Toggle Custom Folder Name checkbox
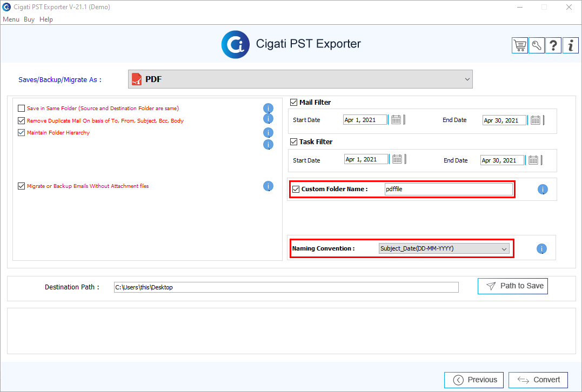Image resolution: width=582 pixels, height=392 pixels. 296,189
